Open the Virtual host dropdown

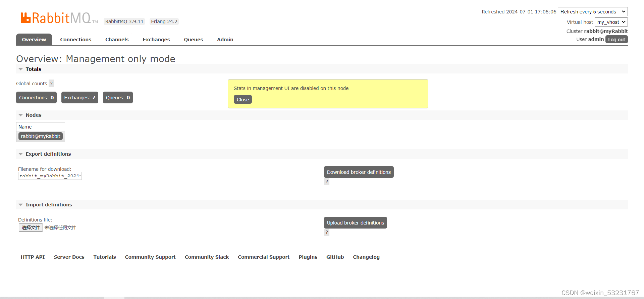[611, 22]
